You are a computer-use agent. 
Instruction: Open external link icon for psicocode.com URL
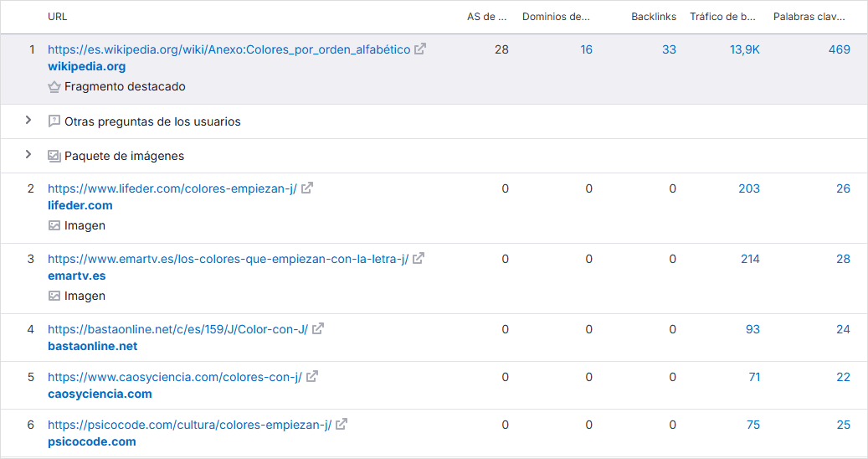tap(342, 425)
